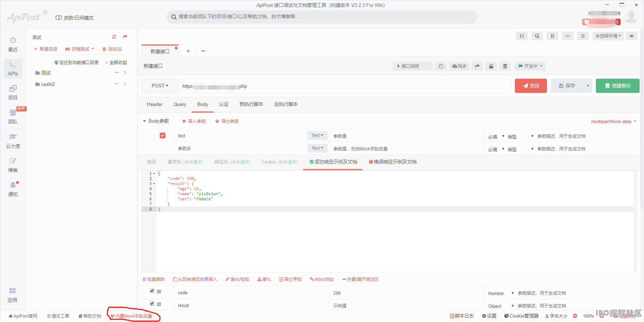Switch to the 错误响应示例及文档 tab

tap(393, 162)
